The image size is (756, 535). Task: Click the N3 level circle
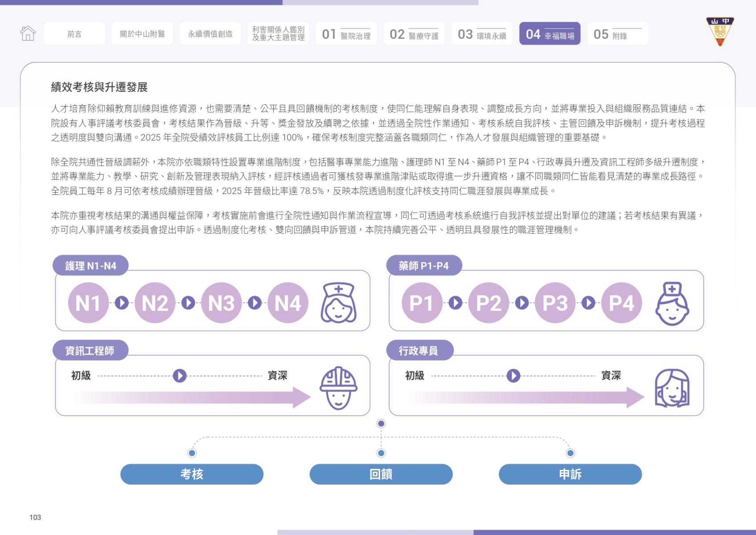point(221,303)
